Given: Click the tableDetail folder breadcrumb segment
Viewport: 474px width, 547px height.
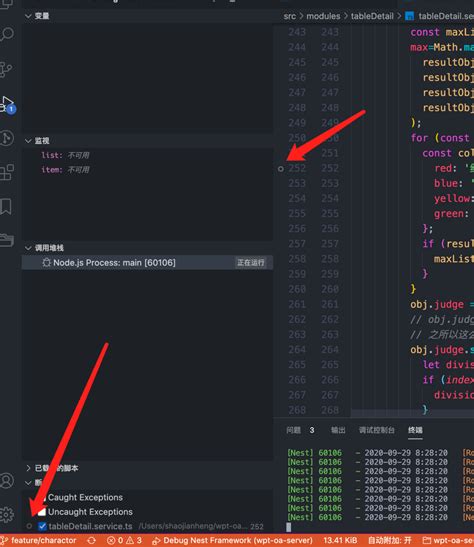Looking at the screenshot, I should click(372, 16).
